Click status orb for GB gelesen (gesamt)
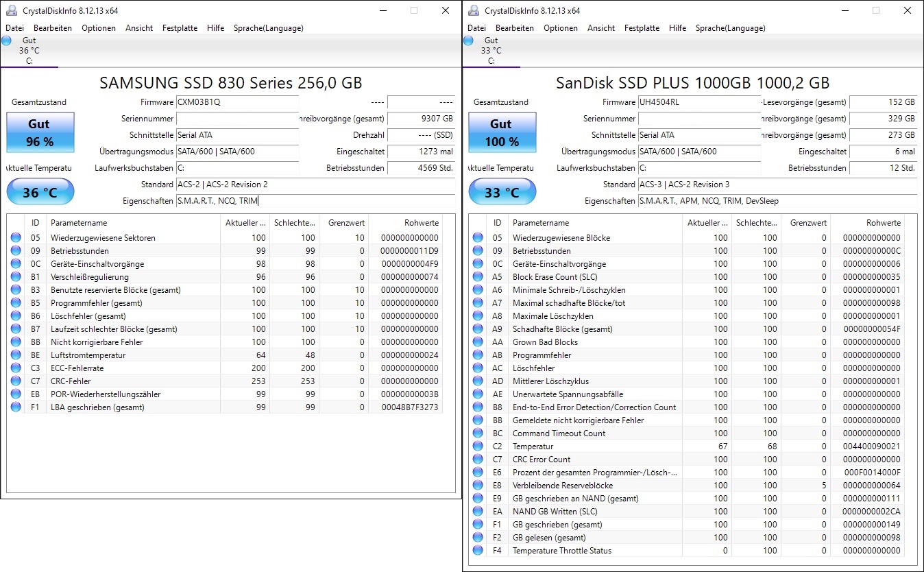Viewport: 924px width, 572px height. click(x=478, y=538)
